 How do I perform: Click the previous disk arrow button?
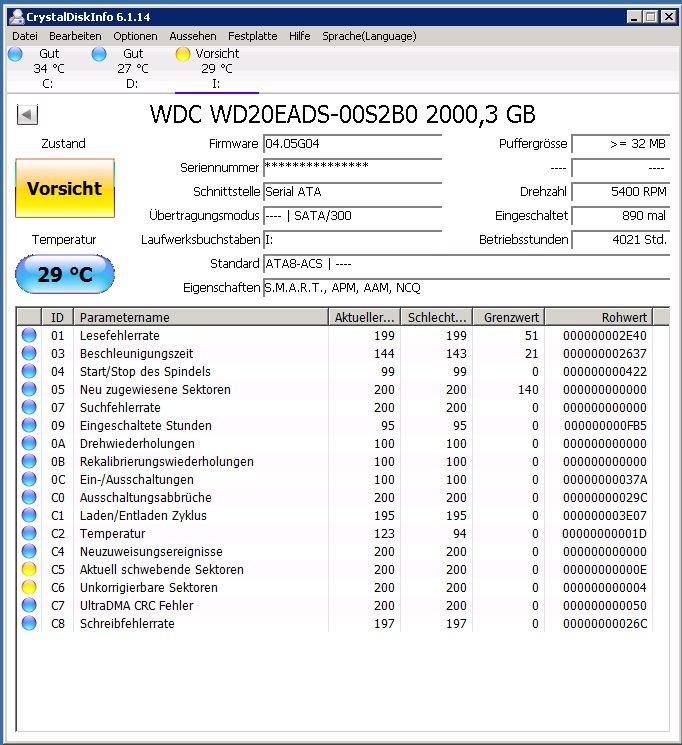[27, 115]
